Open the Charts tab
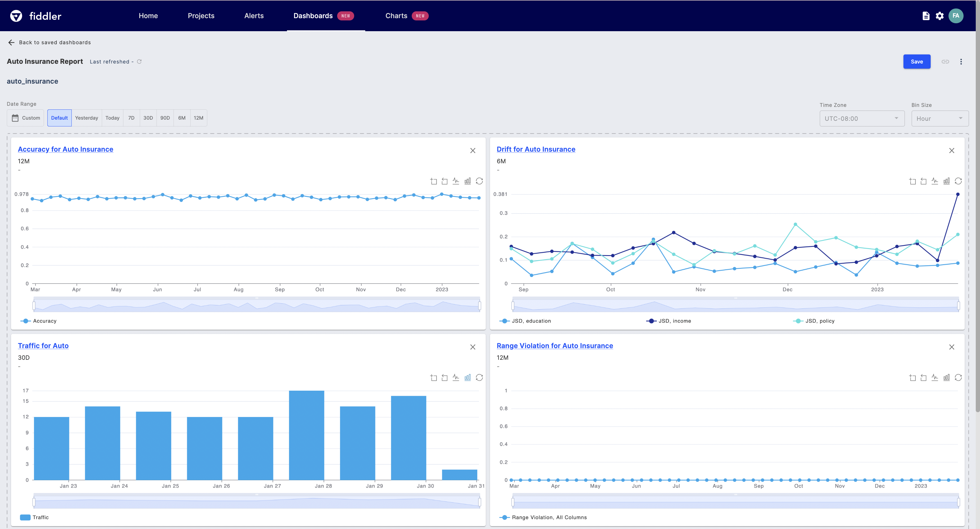The width and height of the screenshot is (980, 529). pos(396,16)
